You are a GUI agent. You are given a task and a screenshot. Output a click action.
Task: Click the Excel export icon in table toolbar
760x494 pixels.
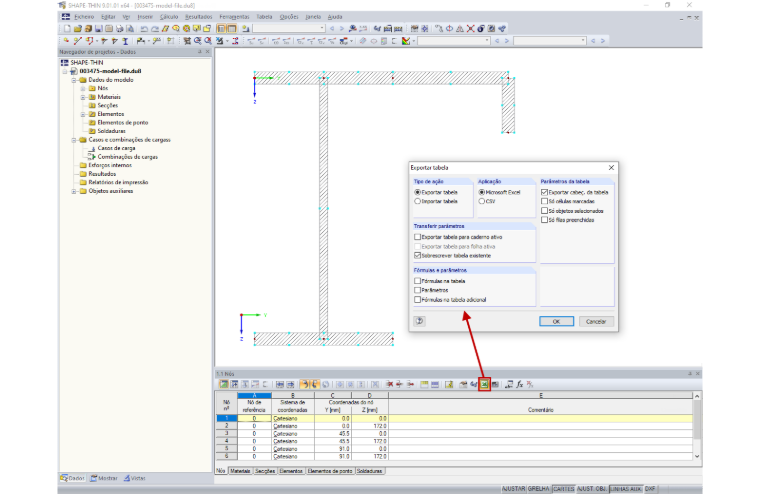[484, 384]
